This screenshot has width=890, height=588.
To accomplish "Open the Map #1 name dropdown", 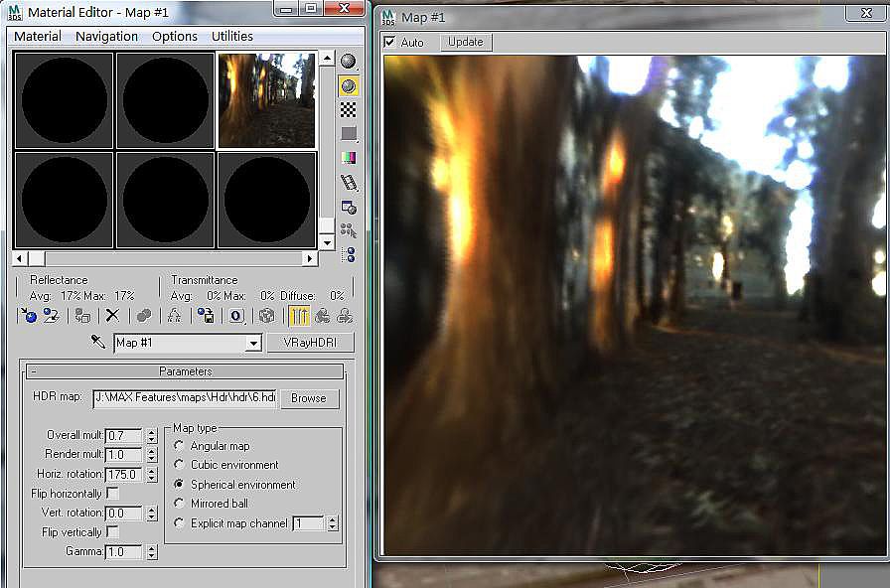I will 253,343.
